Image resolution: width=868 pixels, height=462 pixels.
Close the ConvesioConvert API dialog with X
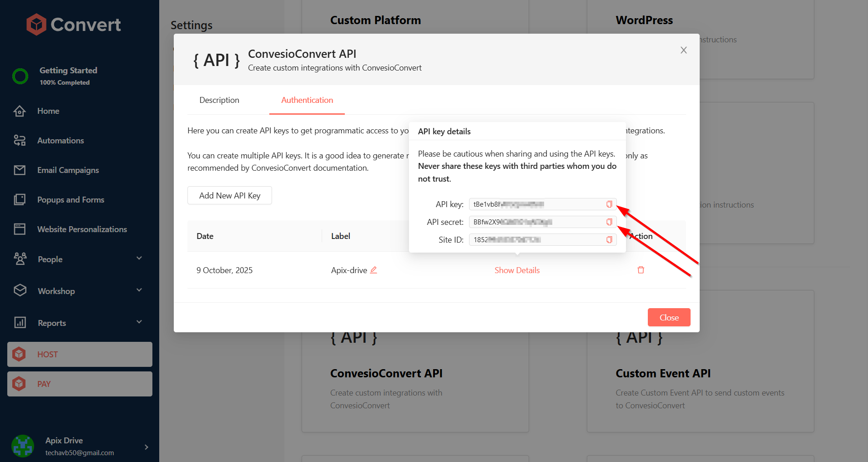(x=683, y=51)
